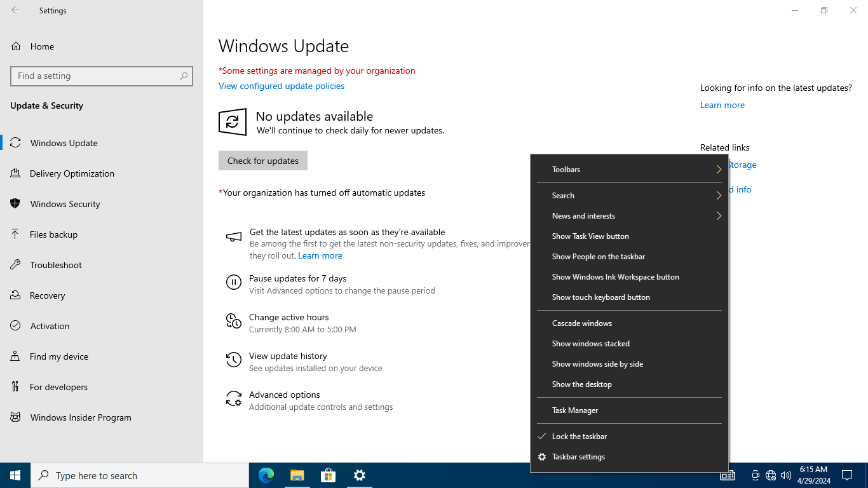Open Windows Insider Program from the sidebar
This screenshot has height=488, width=868.
coord(102,417)
